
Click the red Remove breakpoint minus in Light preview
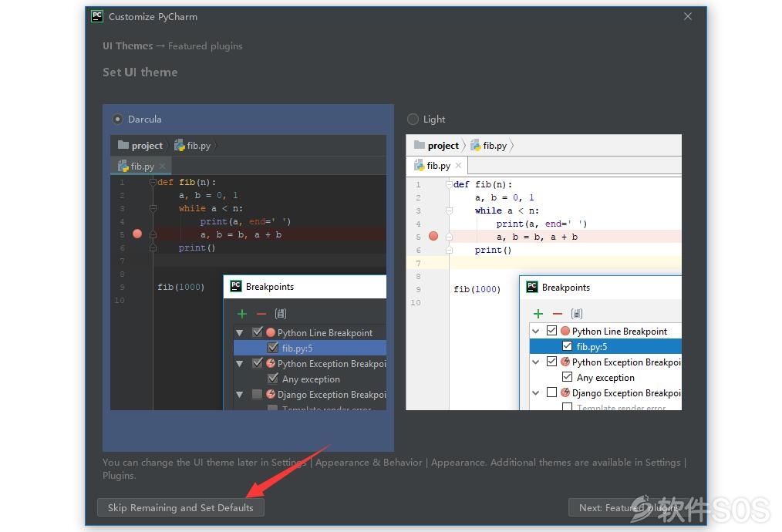[558, 314]
